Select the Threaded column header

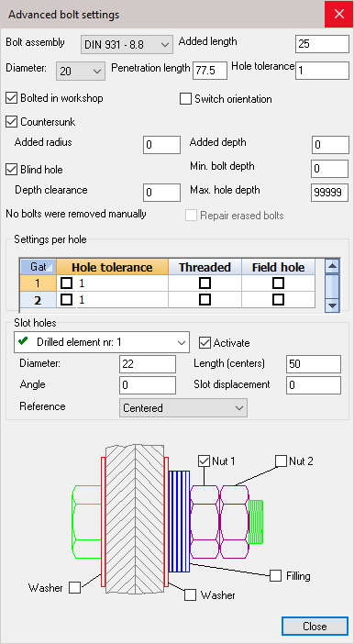[205, 267]
